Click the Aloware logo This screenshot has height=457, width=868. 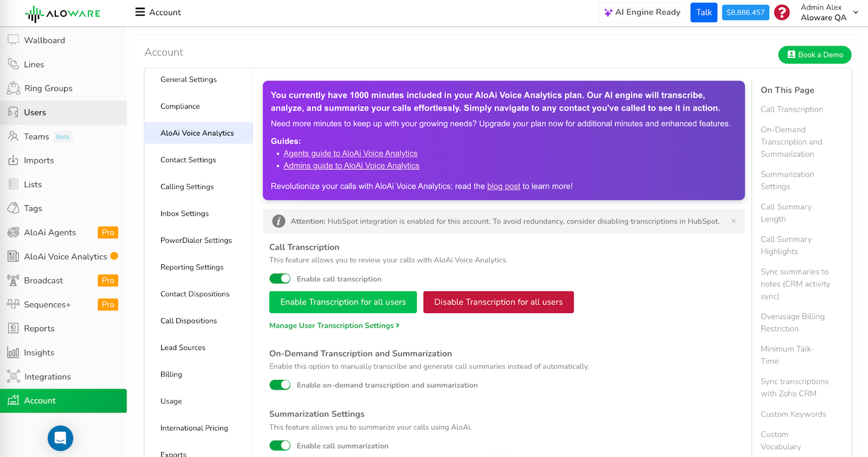click(x=62, y=14)
